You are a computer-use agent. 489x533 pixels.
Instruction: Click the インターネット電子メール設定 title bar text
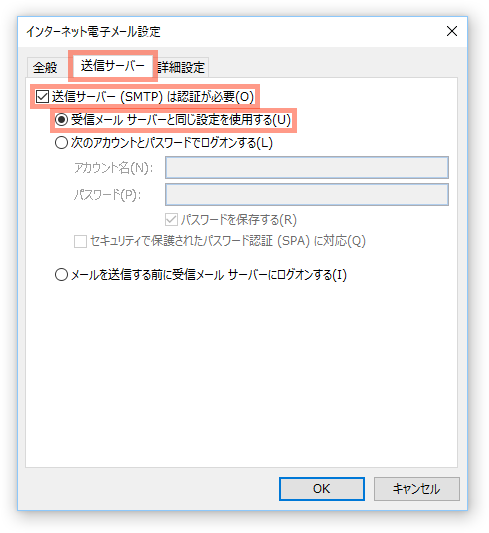pos(93,32)
